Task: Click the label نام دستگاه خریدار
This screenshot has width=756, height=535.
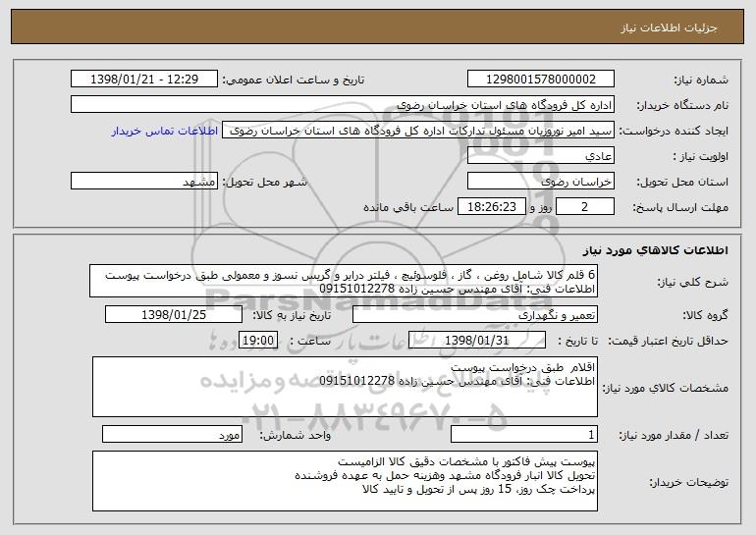Action: click(682, 106)
